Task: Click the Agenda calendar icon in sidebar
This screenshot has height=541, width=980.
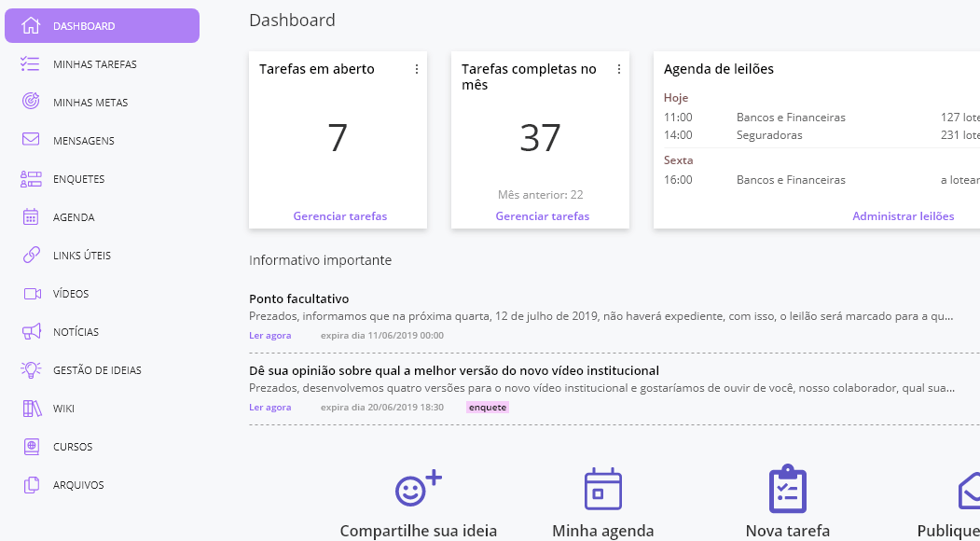Action: pos(31,217)
